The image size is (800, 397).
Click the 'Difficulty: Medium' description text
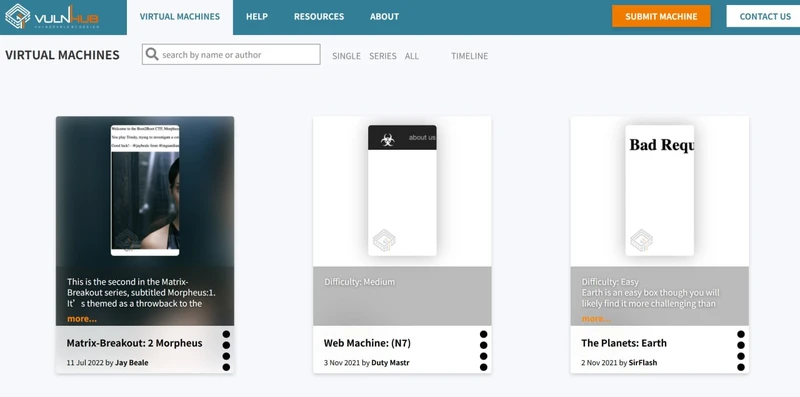pos(359,282)
